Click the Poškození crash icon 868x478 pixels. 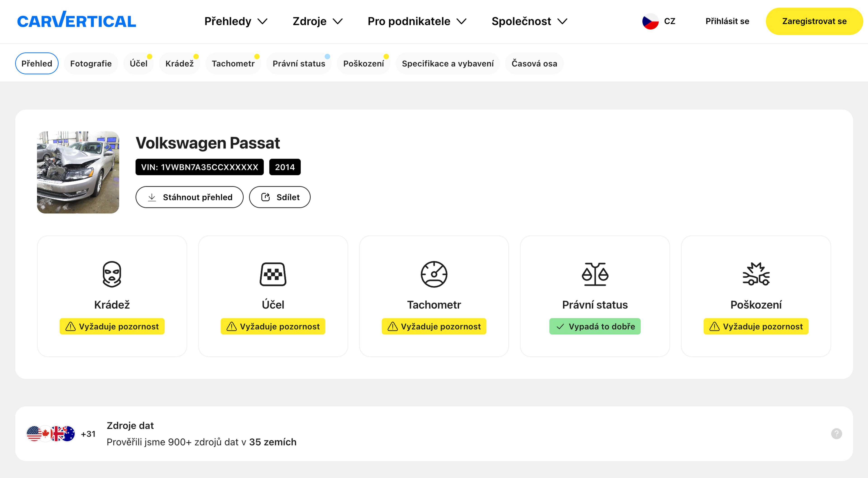tap(756, 274)
